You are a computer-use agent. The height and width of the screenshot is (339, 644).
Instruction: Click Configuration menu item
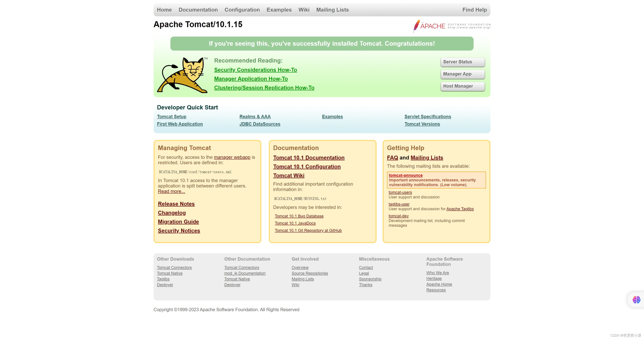(x=241, y=9)
